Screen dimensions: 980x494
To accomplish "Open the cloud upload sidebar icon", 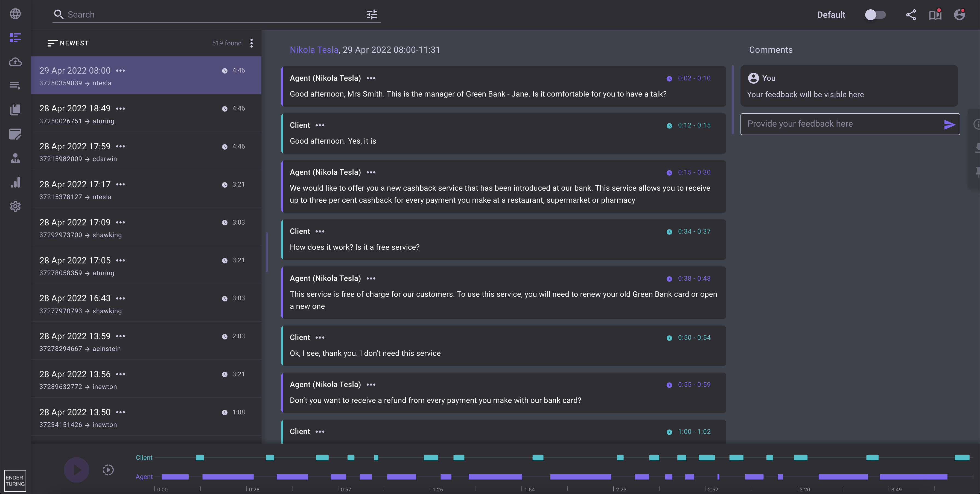I will [x=15, y=62].
